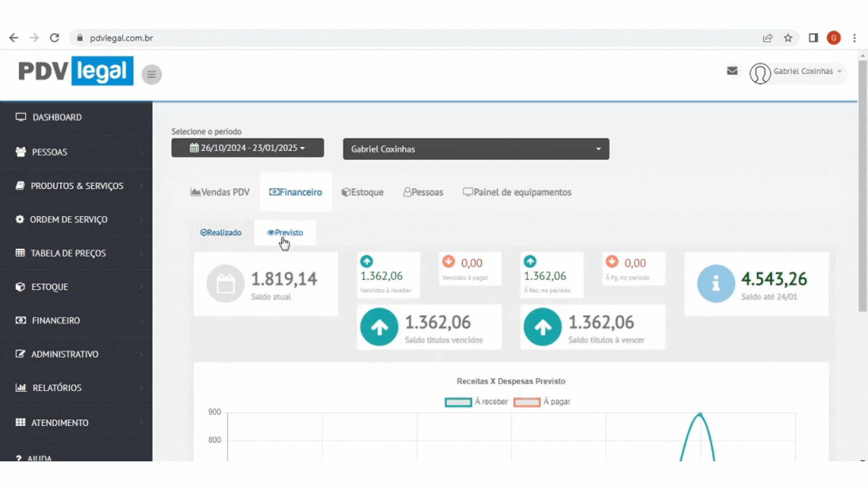868x488 pixels.
Task: Reload the page in the browser
Action: point(55,38)
